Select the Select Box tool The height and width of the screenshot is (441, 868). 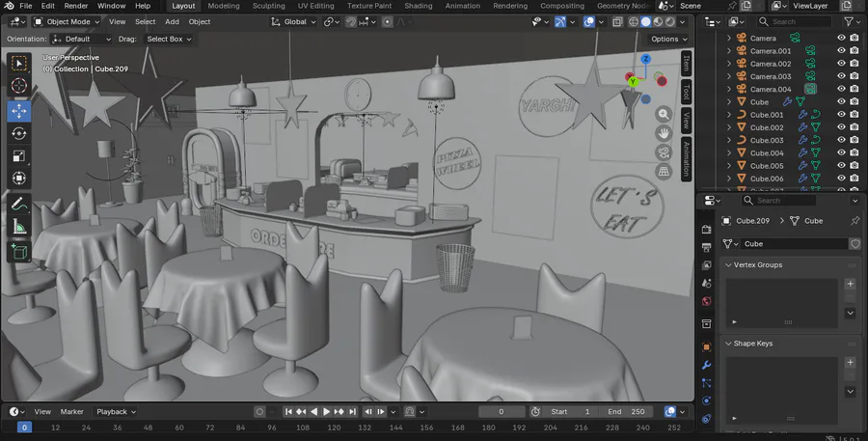pyautogui.click(x=19, y=64)
